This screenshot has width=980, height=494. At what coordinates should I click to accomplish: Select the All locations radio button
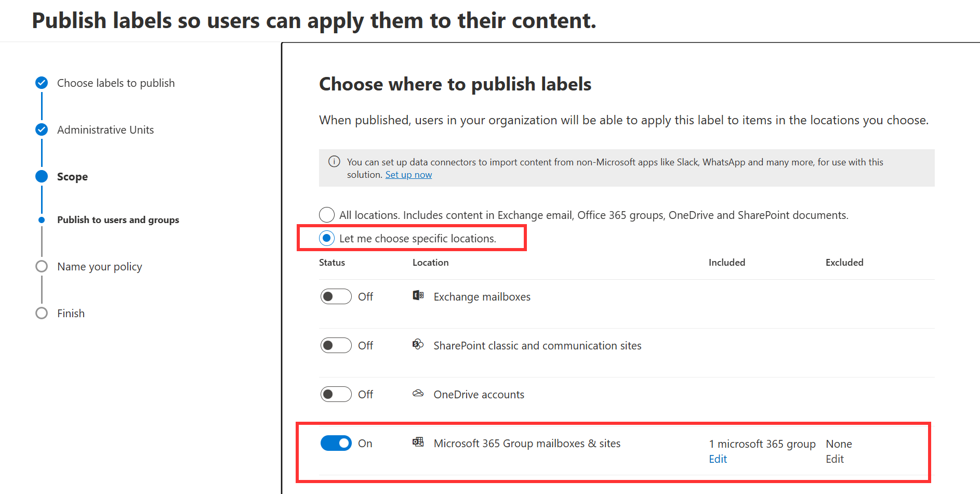(326, 214)
